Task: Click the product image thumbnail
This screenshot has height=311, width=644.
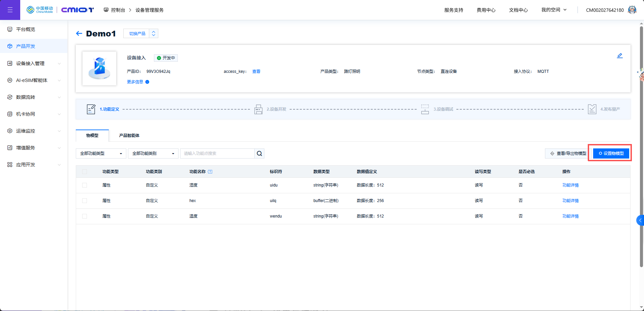Action: (99, 68)
